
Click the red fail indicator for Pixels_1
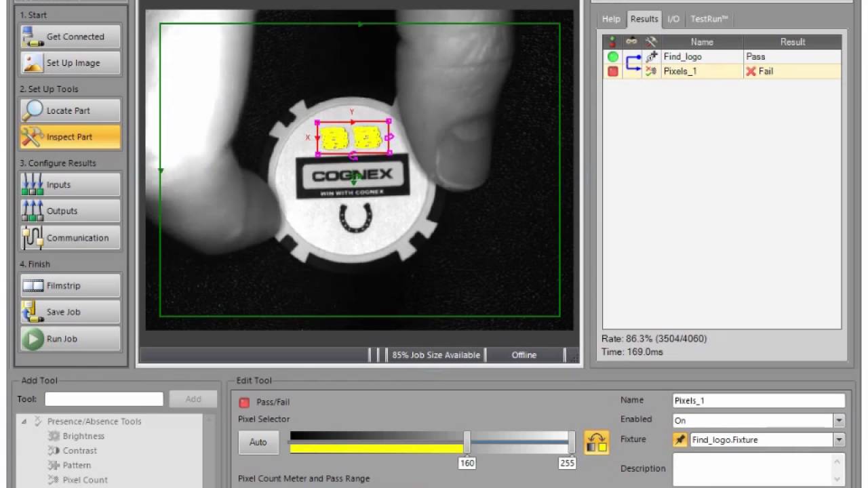point(613,71)
